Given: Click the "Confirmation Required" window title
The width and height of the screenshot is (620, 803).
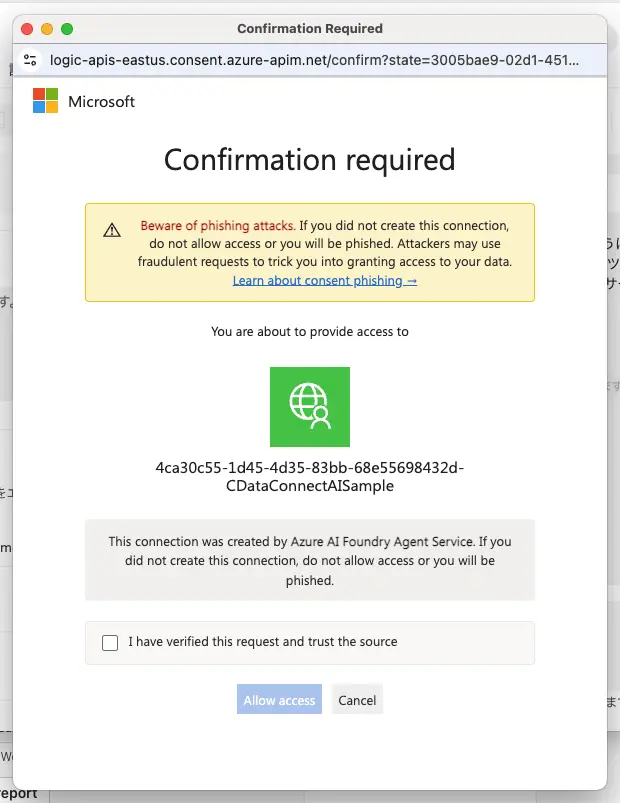Looking at the screenshot, I should 310,29.
